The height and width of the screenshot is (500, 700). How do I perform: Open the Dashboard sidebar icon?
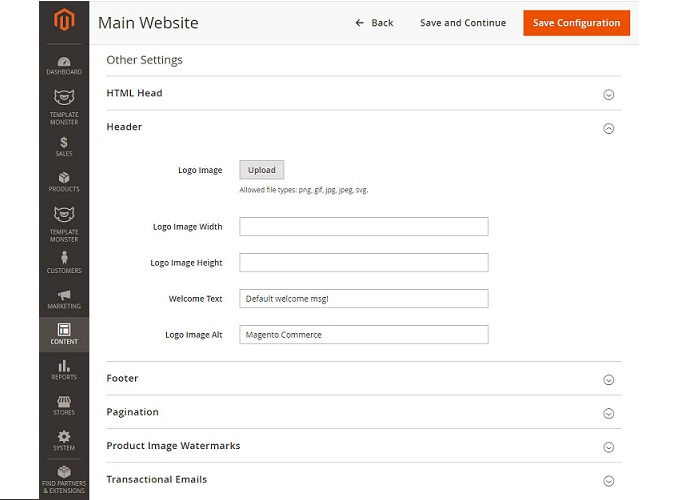(x=64, y=62)
